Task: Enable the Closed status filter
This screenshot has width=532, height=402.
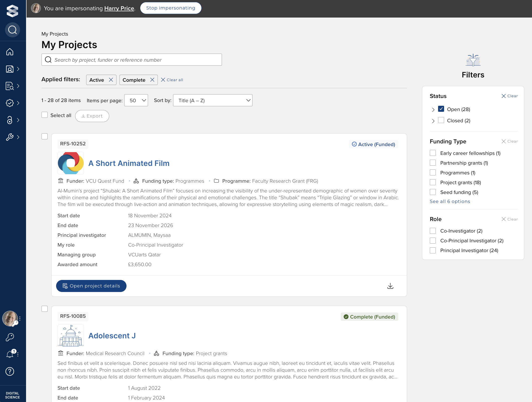Action: pyautogui.click(x=441, y=120)
